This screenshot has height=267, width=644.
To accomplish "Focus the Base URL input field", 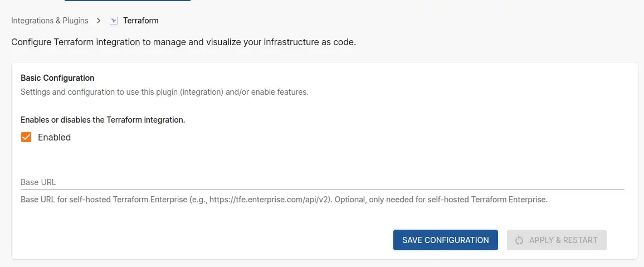I will point(323,182).
